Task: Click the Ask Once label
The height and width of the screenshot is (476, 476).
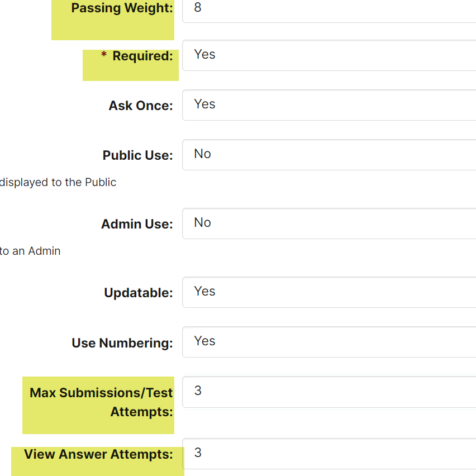Action: pyautogui.click(x=141, y=106)
